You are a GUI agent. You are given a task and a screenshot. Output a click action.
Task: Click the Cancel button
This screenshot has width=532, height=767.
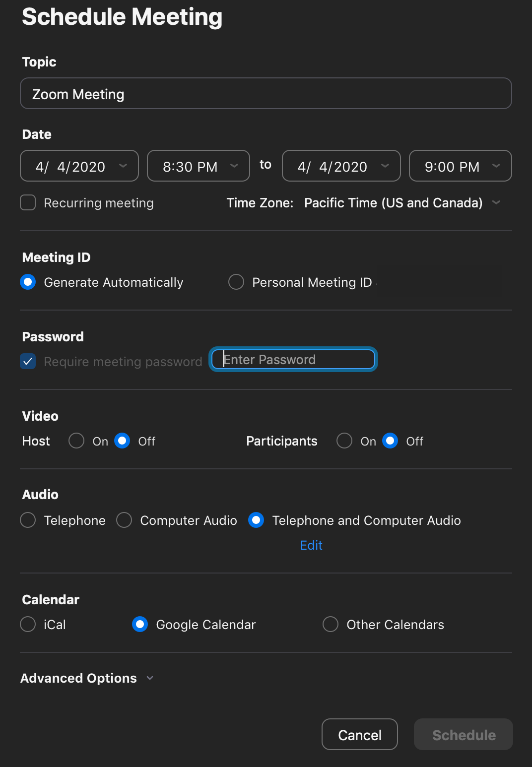360,735
